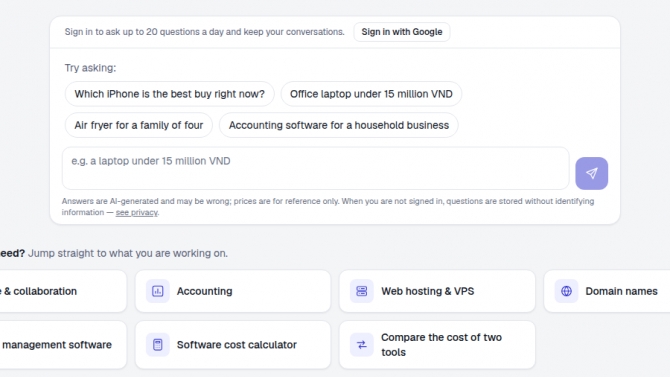Click the Domain names globe icon

click(x=566, y=291)
